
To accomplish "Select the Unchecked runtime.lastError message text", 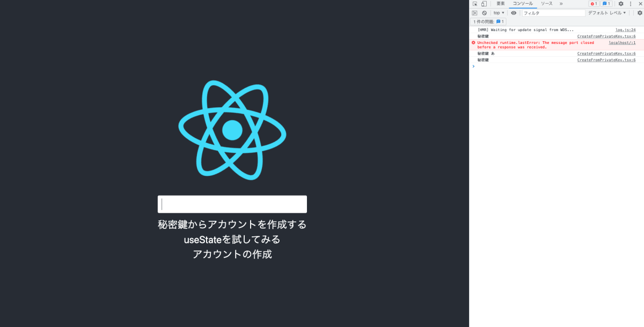I will [536, 44].
